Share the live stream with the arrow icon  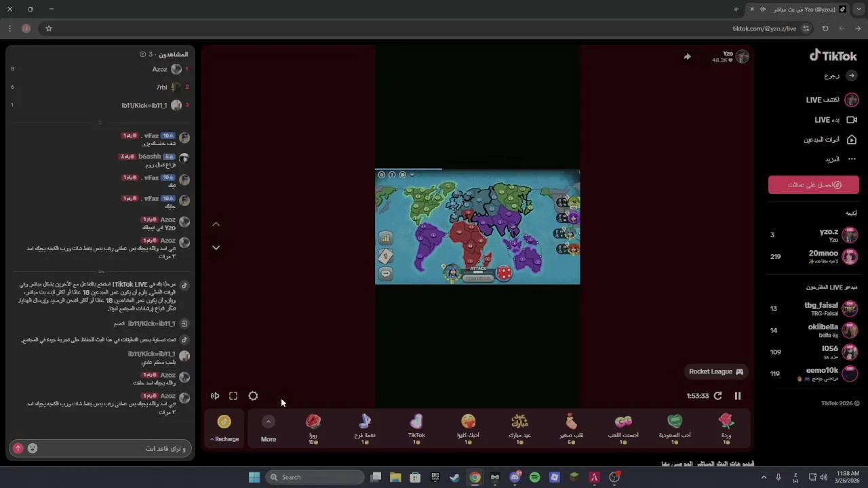[687, 57]
